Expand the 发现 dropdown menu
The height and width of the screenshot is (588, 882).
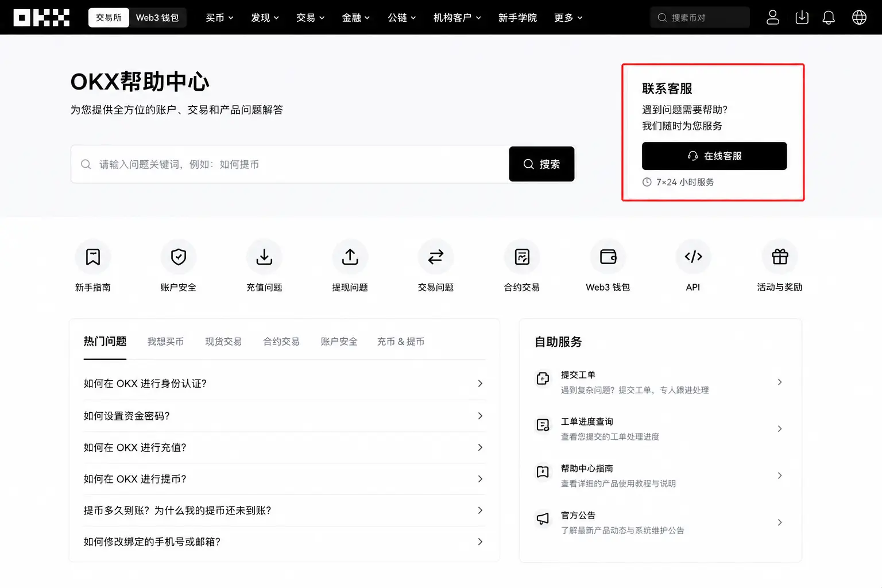pos(265,18)
